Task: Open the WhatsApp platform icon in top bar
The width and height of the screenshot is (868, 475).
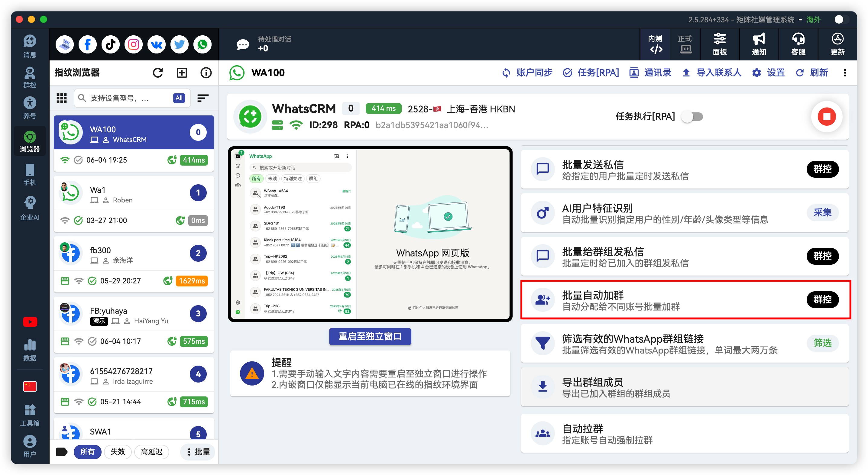Action: [202, 44]
